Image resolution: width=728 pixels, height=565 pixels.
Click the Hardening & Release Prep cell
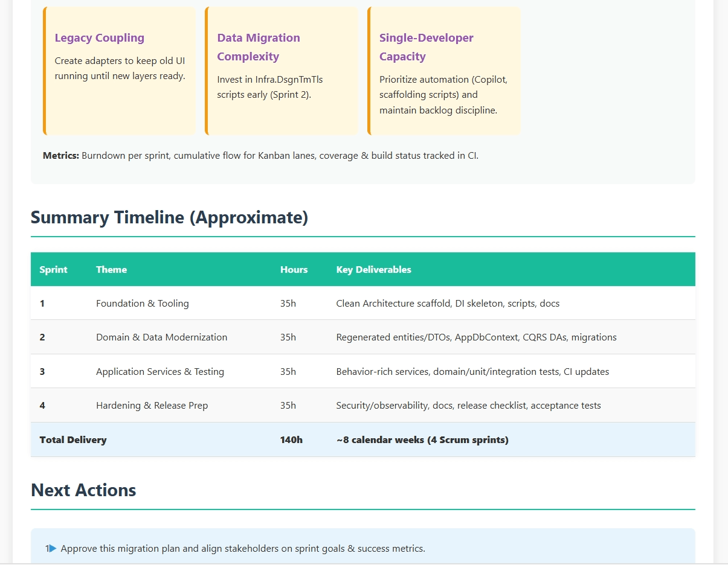pyautogui.click(x=152, y=405)
